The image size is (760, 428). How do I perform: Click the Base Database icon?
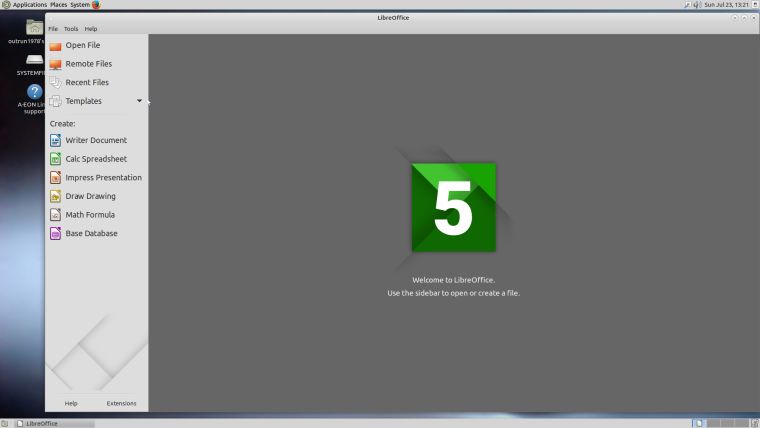click(55, 234)
